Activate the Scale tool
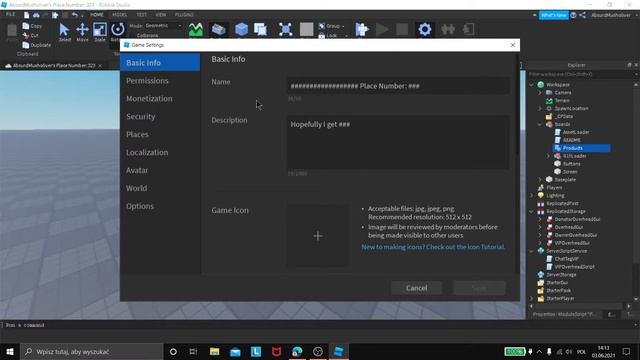Screen dimensions: 640x360 (x=100, y=32)
